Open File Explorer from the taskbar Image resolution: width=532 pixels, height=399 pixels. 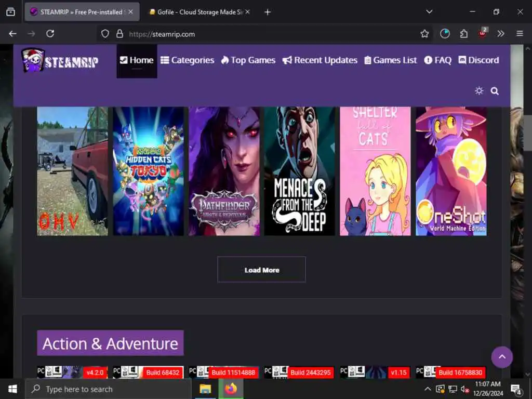click(205, 389)
